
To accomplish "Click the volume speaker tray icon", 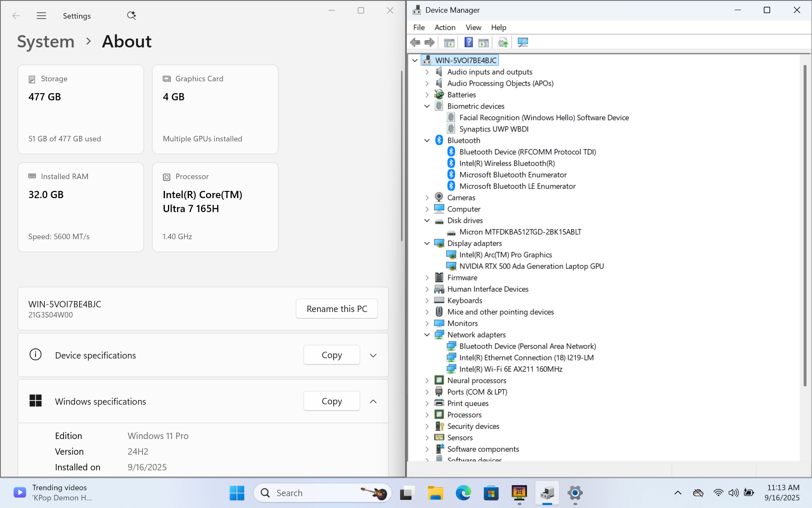I will click(x=734, y=493).
